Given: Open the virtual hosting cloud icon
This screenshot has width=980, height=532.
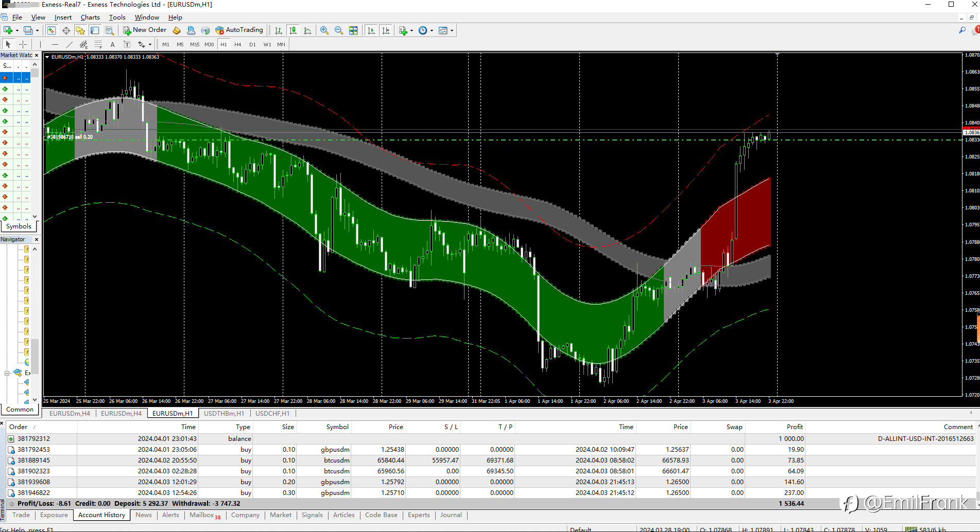Looking at the screenshot, I should 191,30.
